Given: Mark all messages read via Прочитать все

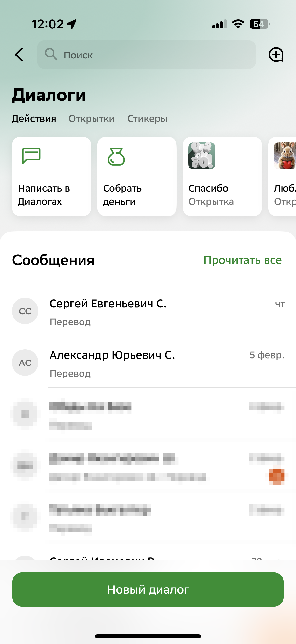Looking at the screenshot, I should pyautogui.click(x=243, y=260).
